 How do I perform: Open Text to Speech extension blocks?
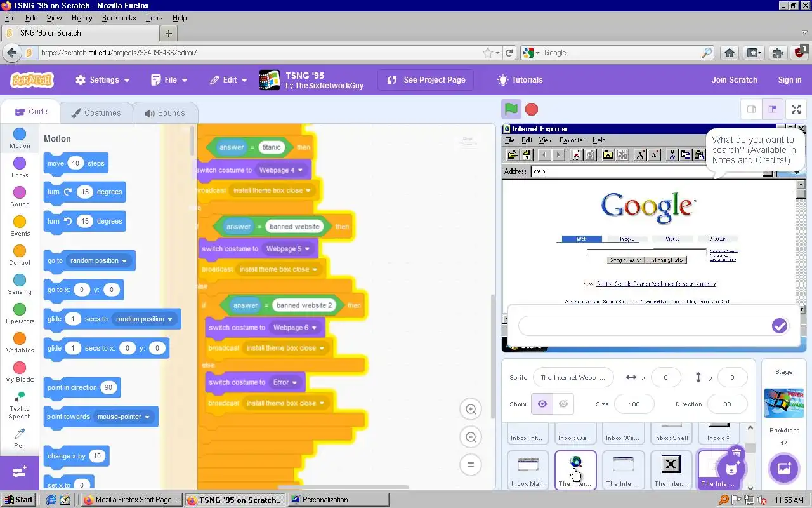(20, 405)
